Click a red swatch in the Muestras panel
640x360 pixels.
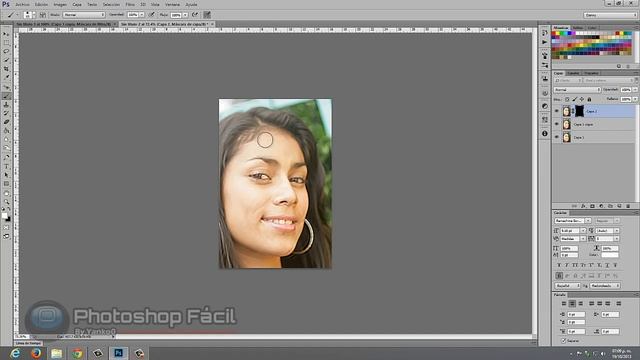[555, 33]
